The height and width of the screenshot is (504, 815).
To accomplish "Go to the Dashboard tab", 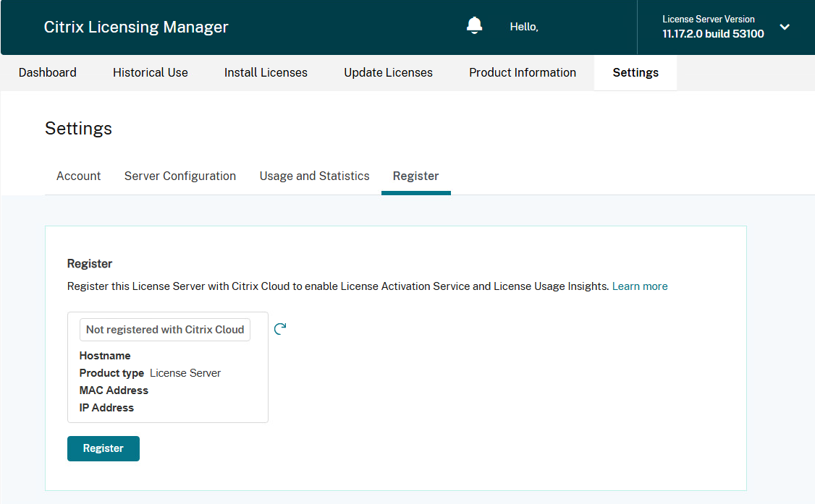I will 48,72.
